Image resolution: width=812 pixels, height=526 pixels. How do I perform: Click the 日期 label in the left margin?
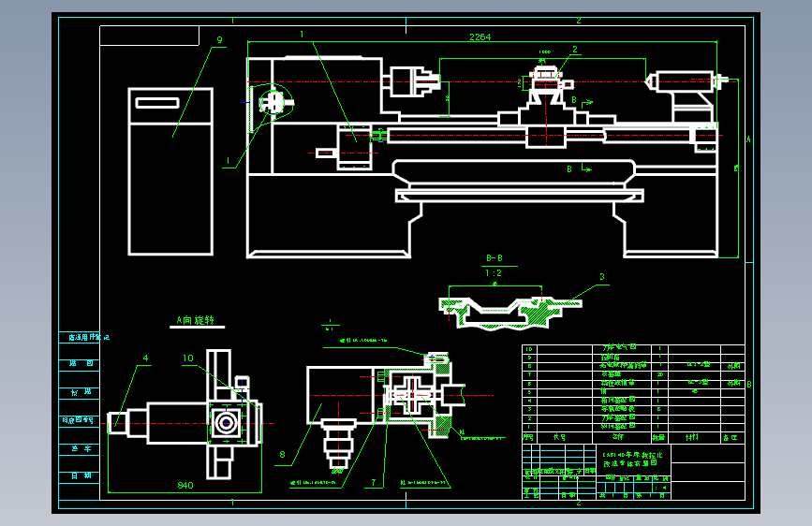coord(81,475)
